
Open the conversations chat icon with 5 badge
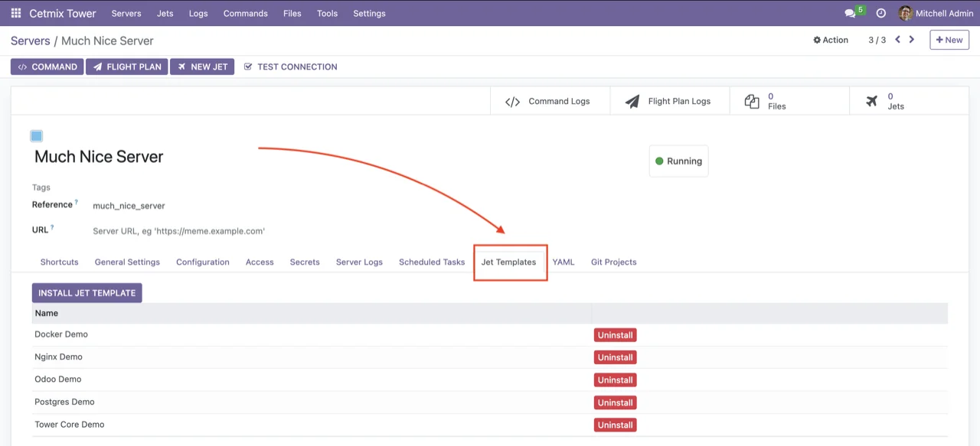(x=850, y=13)
